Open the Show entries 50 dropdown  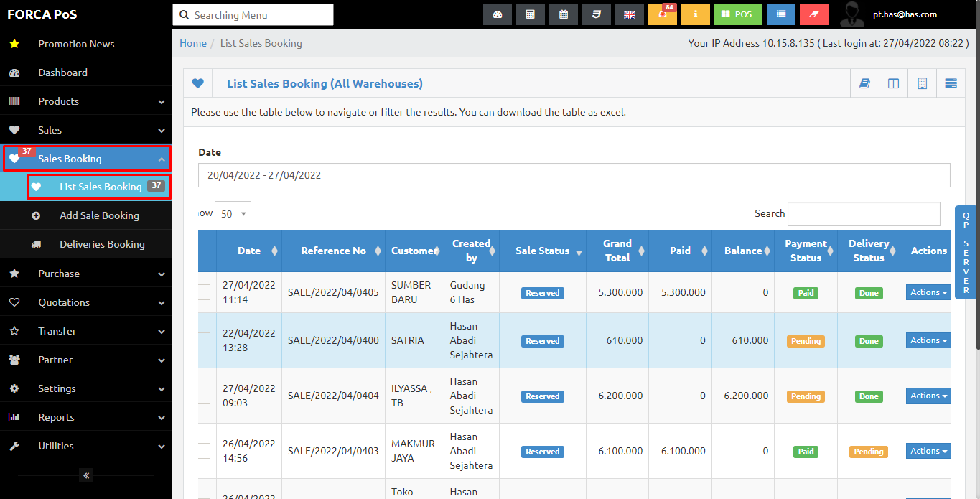click(x=233, y=214)
